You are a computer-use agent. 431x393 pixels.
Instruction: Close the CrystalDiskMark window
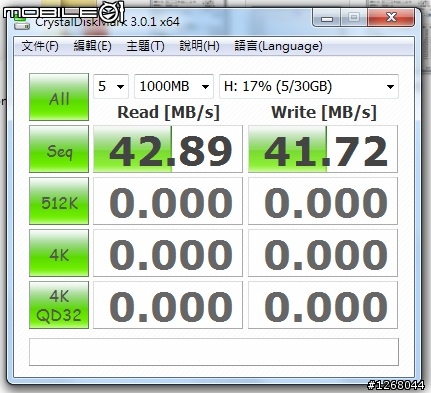click(x=391, y=17)
